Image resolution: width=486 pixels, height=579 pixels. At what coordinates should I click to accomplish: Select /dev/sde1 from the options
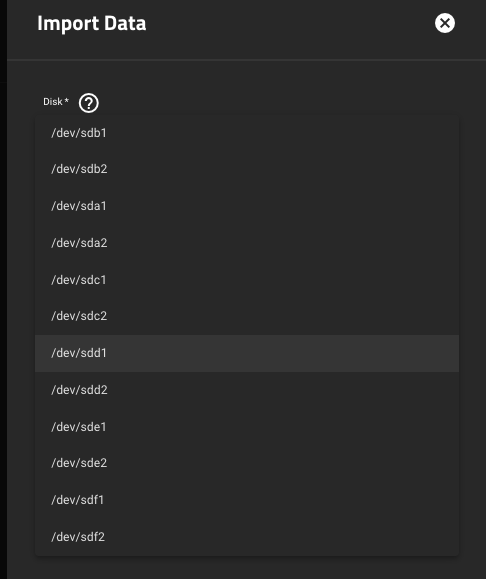coord(247,427)
